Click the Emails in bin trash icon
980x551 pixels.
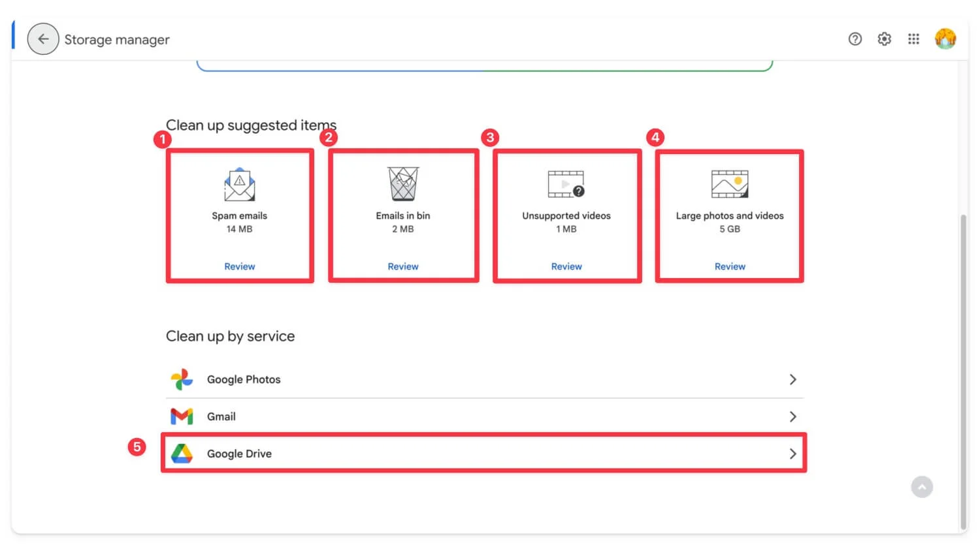point(402,184)
